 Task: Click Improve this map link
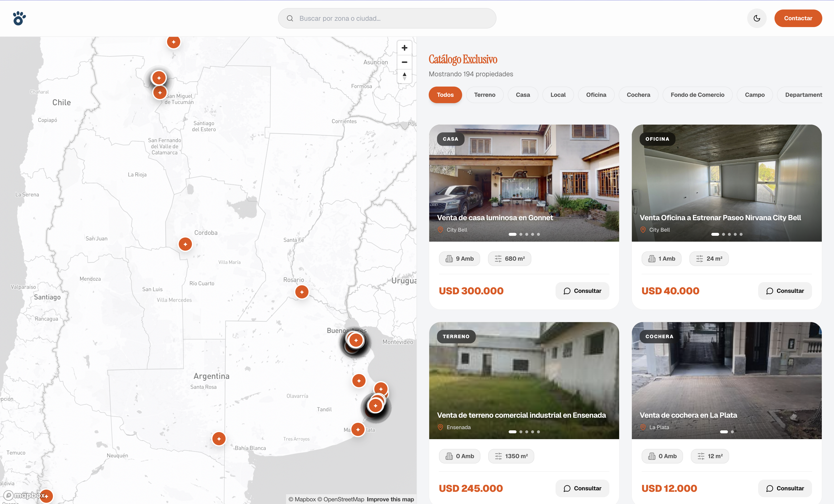[x=390, y=499]
